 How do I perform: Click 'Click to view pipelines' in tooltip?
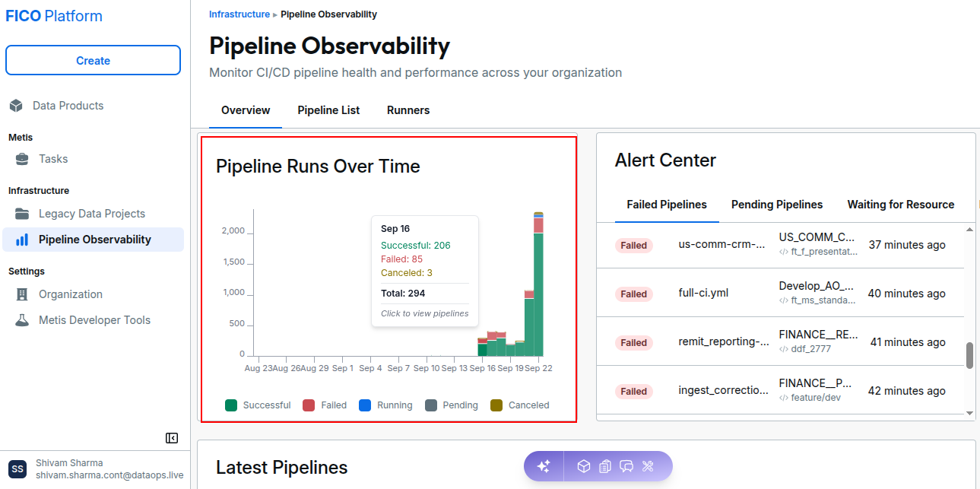(425, 313)
